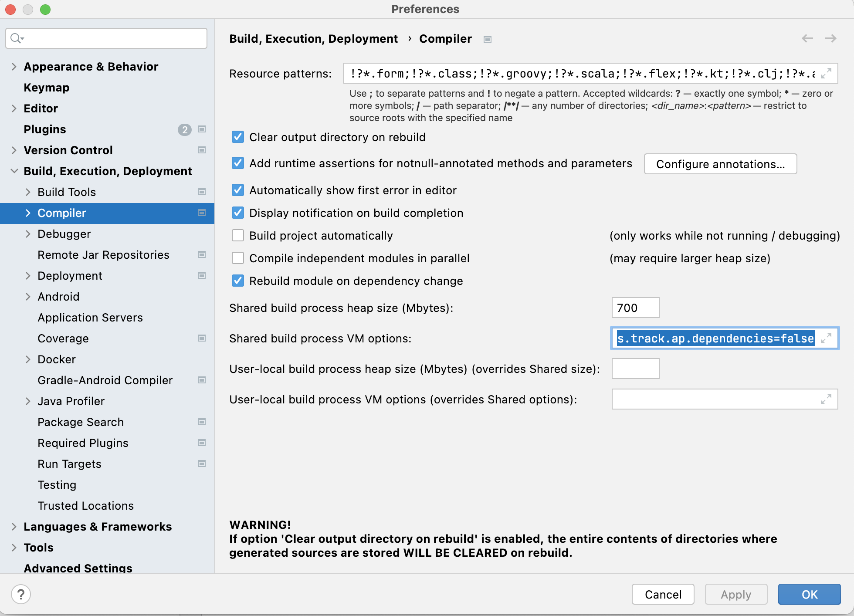Viewport: 854px width, 616px height.
Task: Expand the Resource patterns field icon
Action: (826, 73)
